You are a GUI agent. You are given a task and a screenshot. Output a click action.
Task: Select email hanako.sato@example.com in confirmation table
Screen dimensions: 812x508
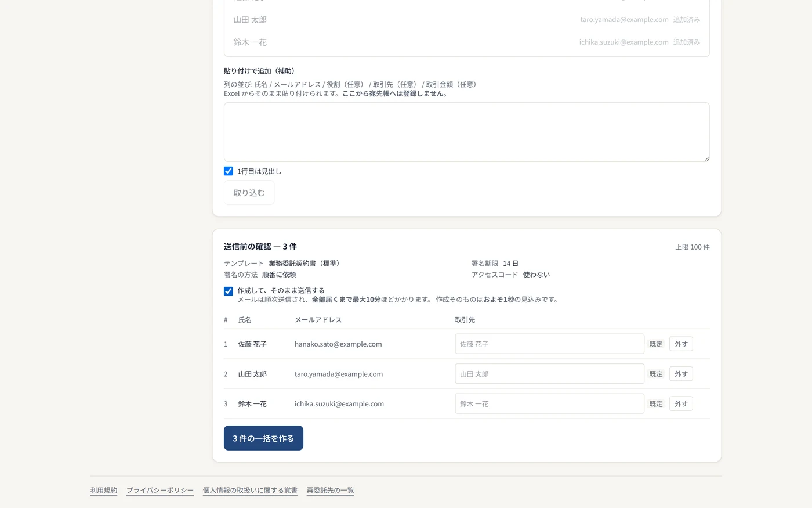(x=338, y=344)
